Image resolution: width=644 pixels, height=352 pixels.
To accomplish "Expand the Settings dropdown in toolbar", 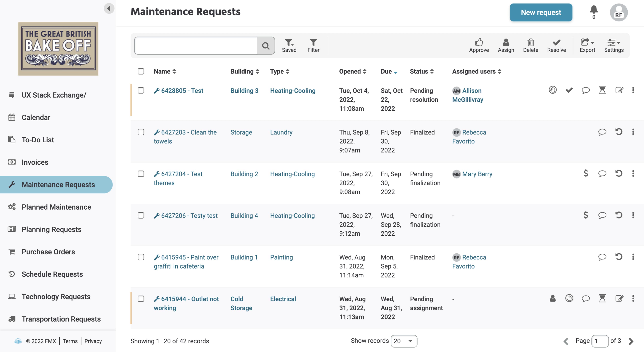I will click(614, 45).
